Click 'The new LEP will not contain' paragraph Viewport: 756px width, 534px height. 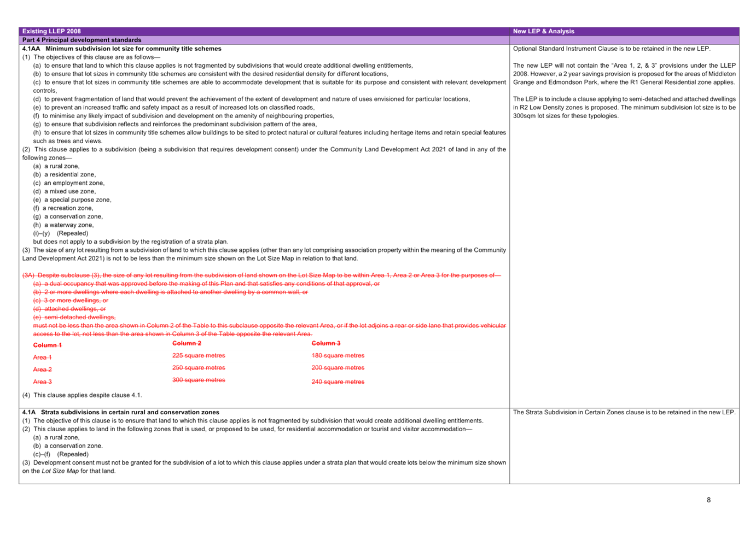(624, 74)
